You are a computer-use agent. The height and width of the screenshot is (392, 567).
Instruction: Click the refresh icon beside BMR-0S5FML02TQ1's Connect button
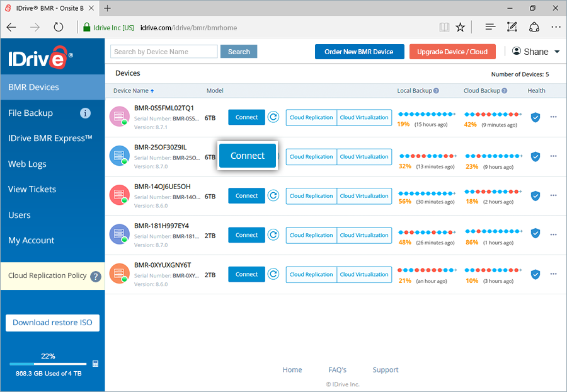(x=273, y=117)
